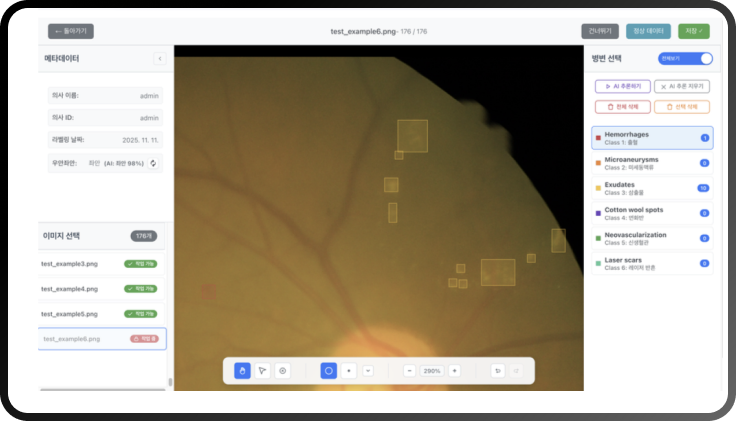Click the orange Microaneurysms color swatch

pyautogui.click(x=598, y=163)
